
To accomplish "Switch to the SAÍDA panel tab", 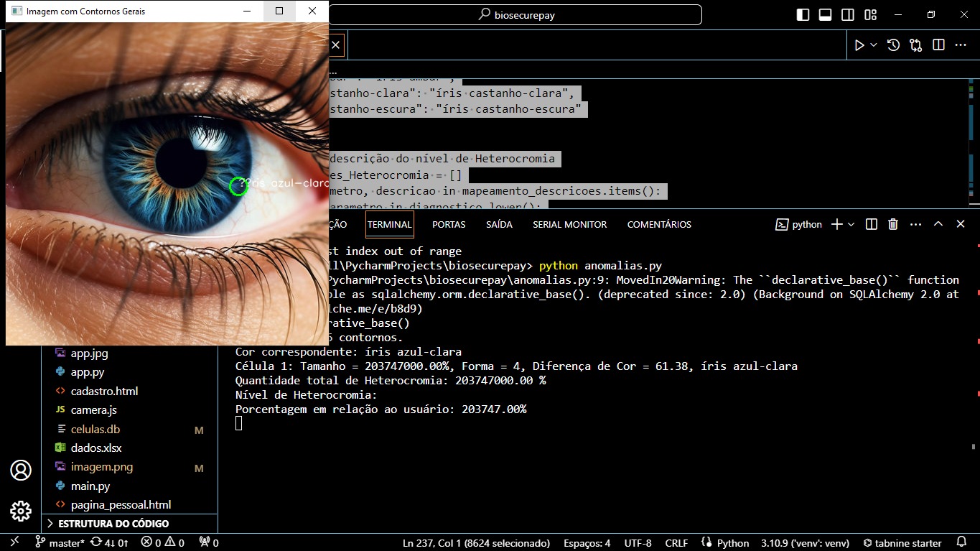I will 499,224.
